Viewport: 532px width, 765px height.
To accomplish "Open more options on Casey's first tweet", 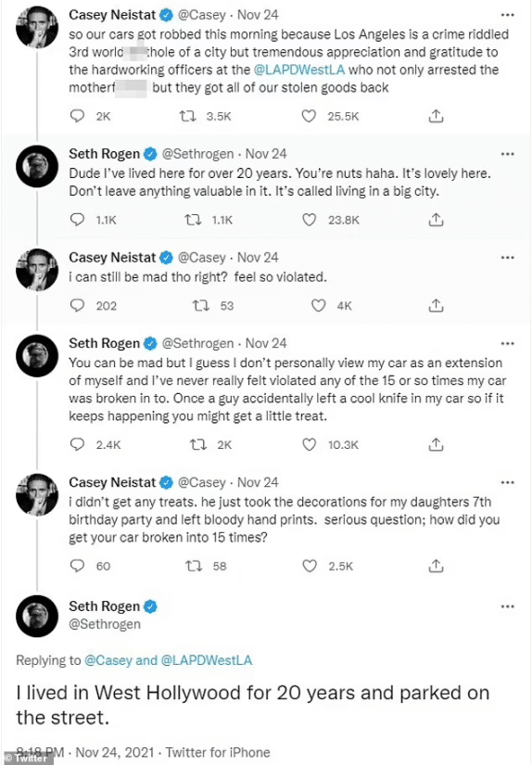I will [508, 15].
